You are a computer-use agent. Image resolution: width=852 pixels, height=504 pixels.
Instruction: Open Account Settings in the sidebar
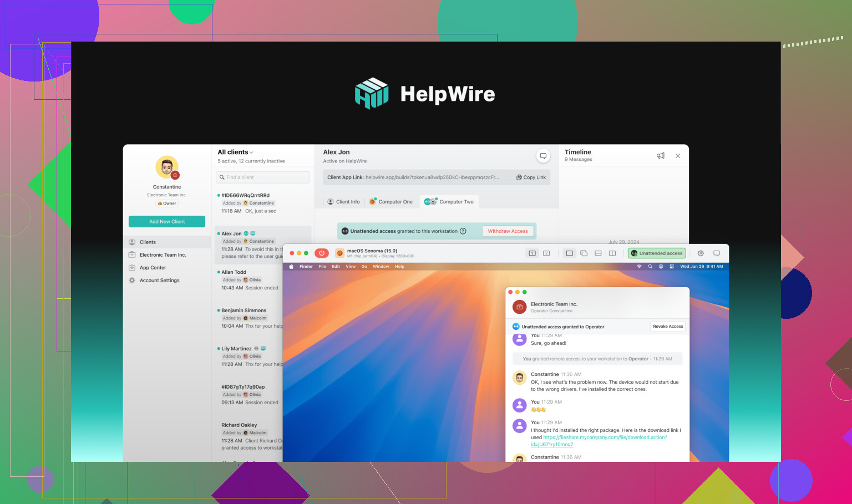[159, 281]
